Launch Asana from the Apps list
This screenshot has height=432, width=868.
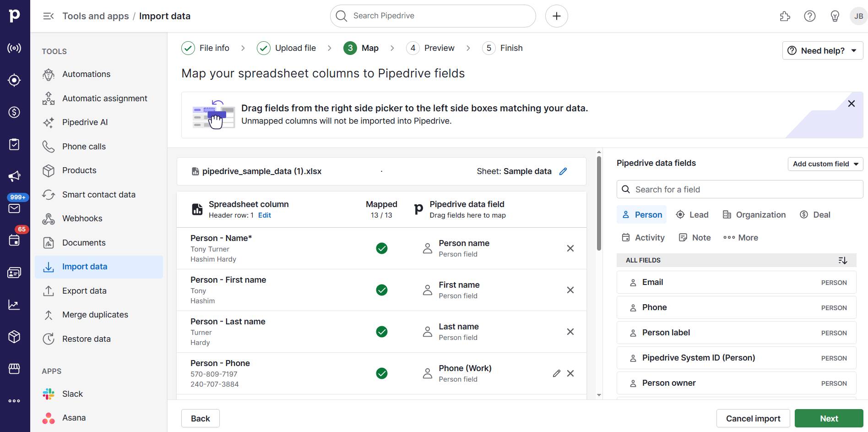point(74,417)
